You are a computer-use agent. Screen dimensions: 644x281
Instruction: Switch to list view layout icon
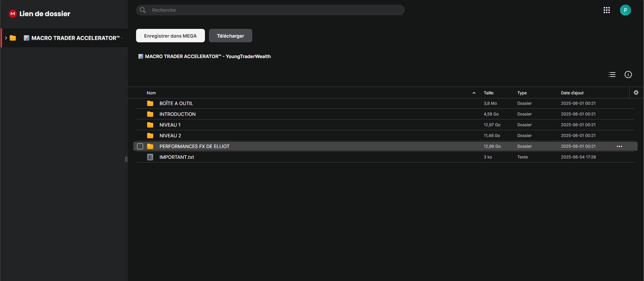(612, 75)
